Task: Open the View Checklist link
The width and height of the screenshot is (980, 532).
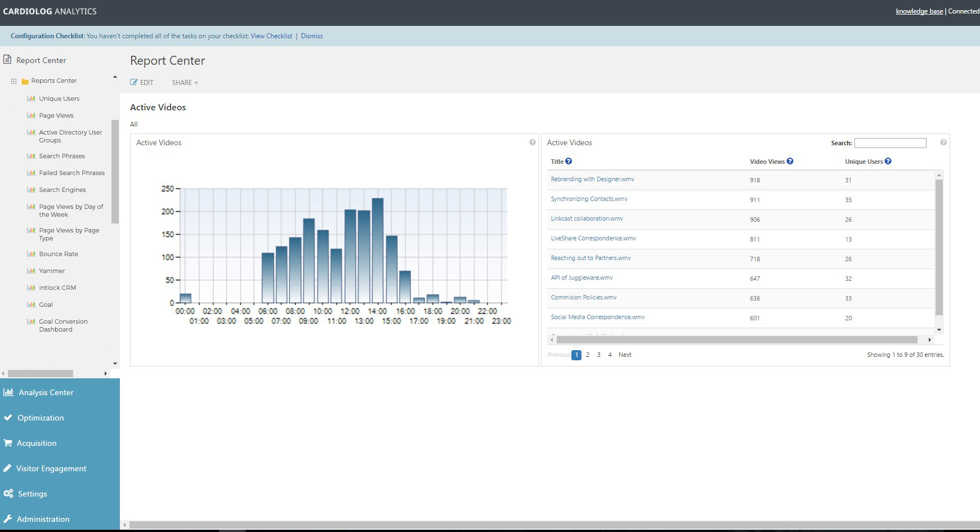Action: tap(271, 36)
